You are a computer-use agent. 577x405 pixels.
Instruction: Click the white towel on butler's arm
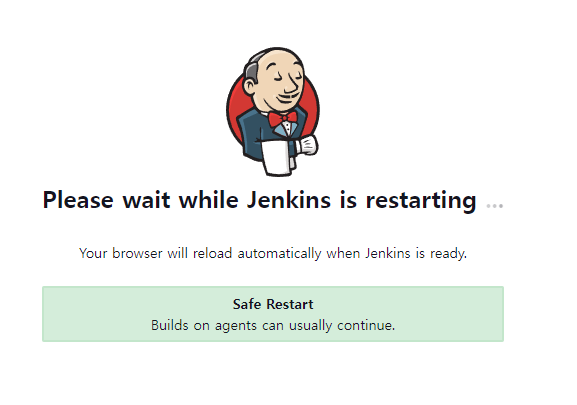pos(277,157)
